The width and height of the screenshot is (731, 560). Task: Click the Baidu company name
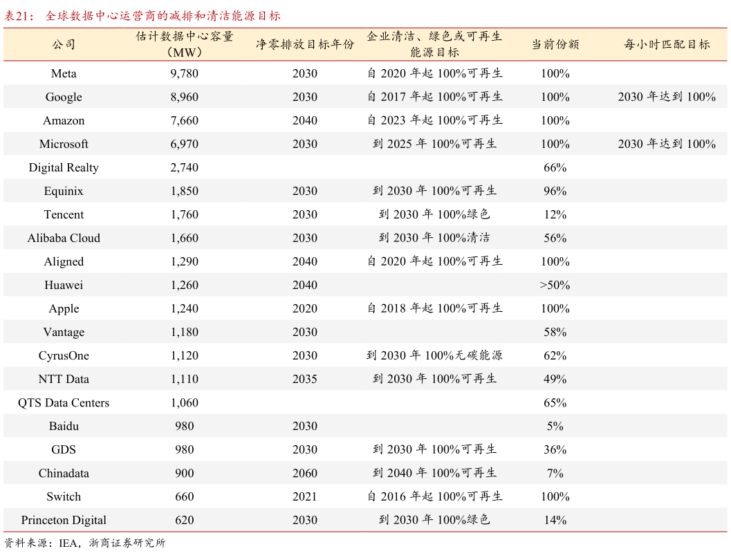(64, 427)
